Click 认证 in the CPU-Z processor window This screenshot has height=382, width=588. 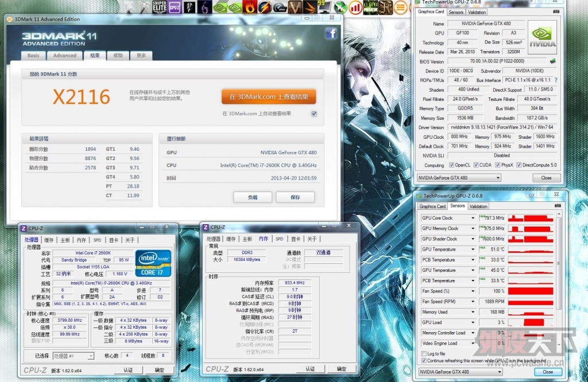(x=128, y=370)
